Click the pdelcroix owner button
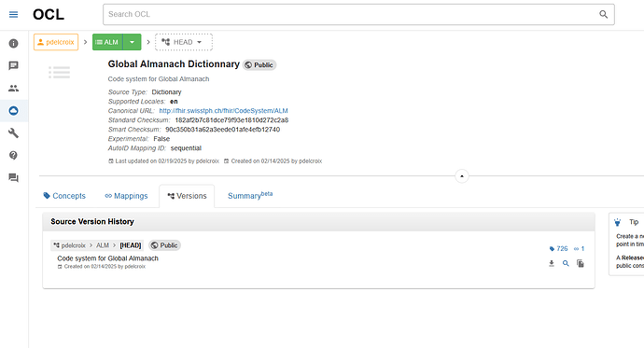Viewport: 644px width, 348px height. (56, 42)
